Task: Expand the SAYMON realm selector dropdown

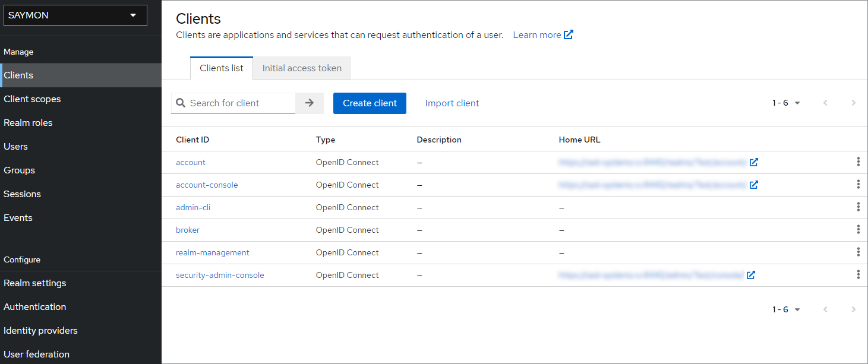Action: [x=75, y=15]
